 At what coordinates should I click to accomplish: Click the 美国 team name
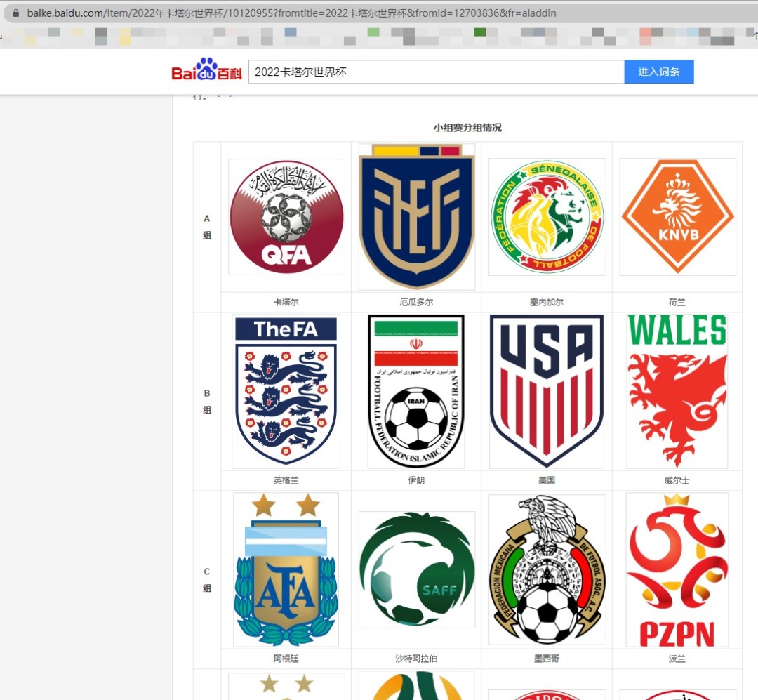click(x=547, y=480)
